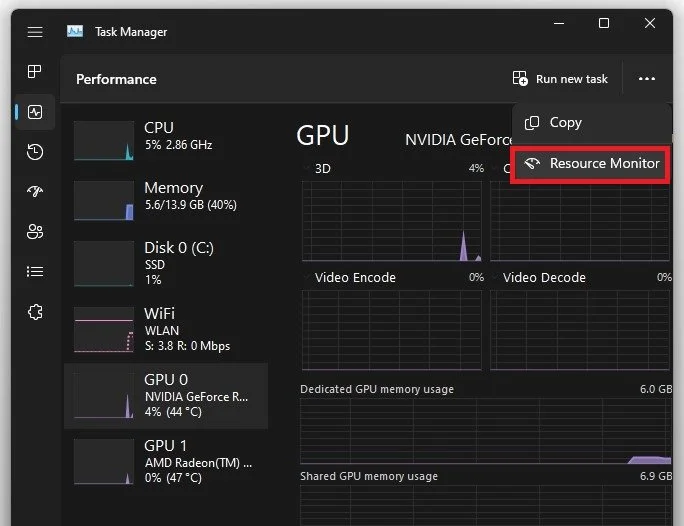Viewport: 684px width, 526px height.
Task: Click the CPU mini graph thumbnail
Action: (104, 140)
